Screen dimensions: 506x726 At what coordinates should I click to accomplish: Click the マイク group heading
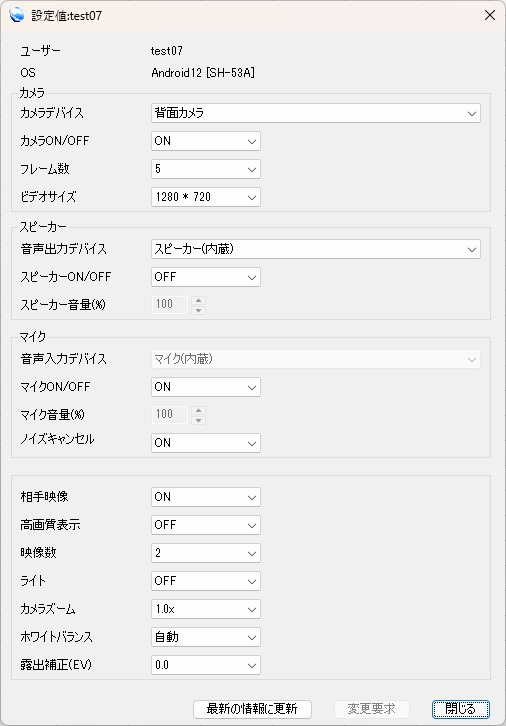[x=32, y=337]
